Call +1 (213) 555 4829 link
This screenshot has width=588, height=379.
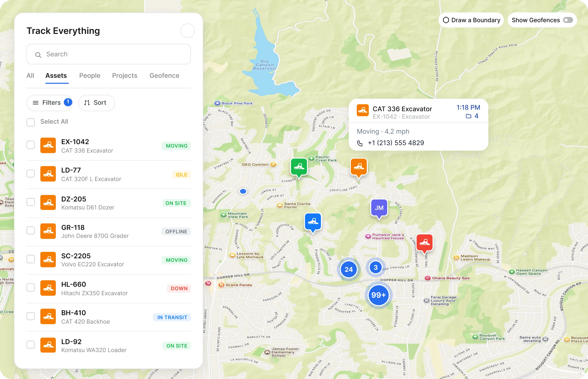point(396,143)
